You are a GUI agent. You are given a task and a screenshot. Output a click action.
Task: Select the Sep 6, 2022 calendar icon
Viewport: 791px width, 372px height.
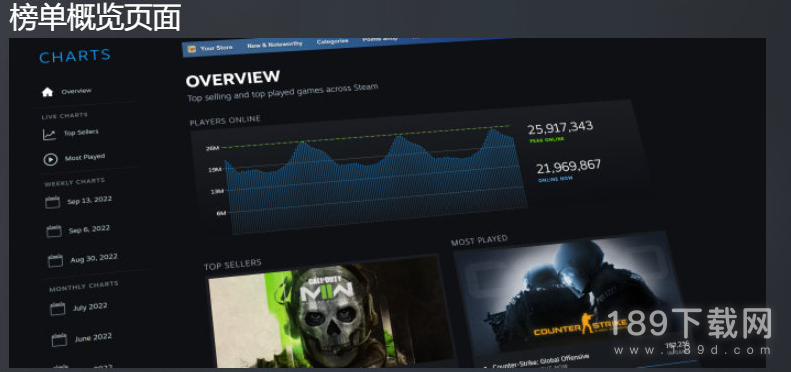click(54, 231)
